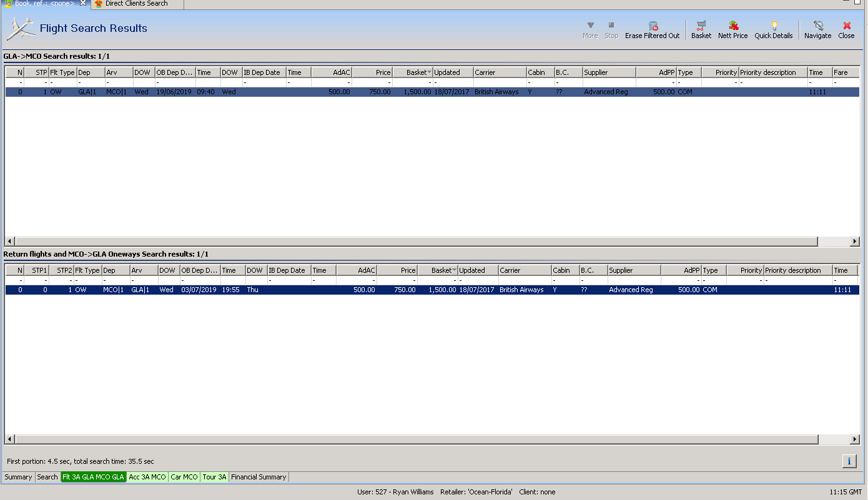Click the return flights table horizontal scrollbar thumb
868x500 pixels.
click(x=416, y=439)
